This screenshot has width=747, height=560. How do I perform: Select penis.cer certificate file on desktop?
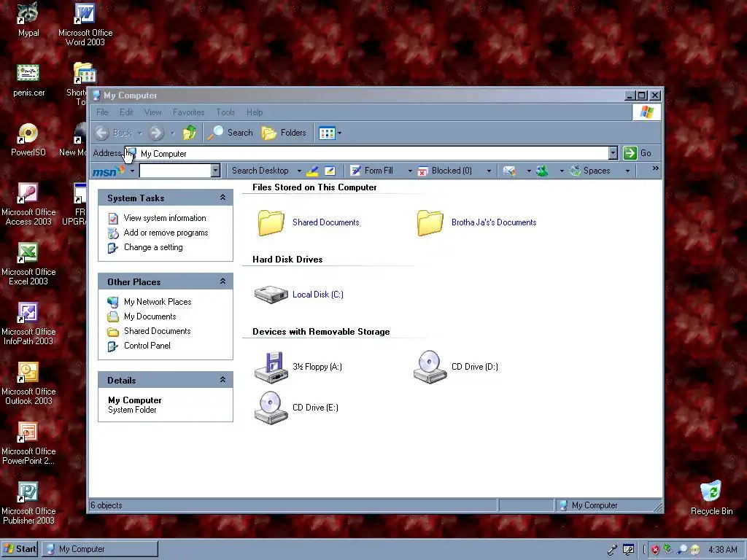[x=28, y=80]
